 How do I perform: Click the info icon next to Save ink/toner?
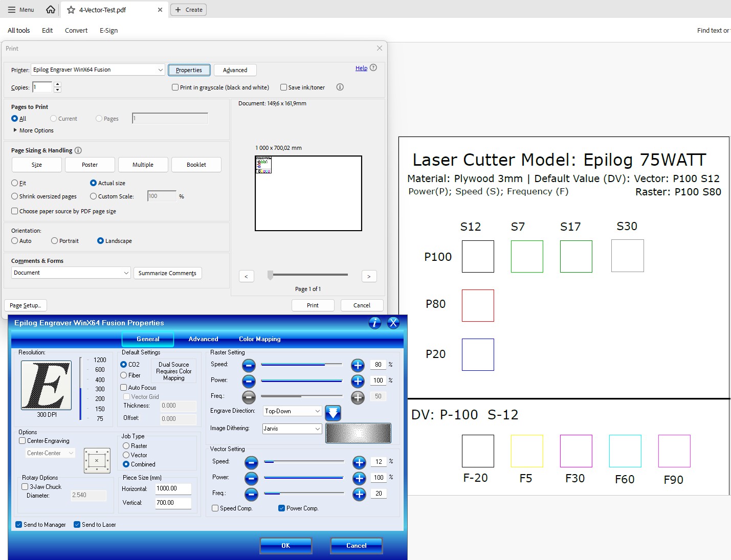point(340,87)
